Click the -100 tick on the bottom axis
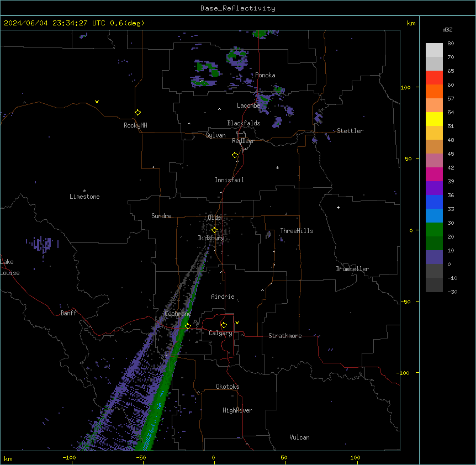The height and width of the screenshot is (465, 476). click(69, 457)
